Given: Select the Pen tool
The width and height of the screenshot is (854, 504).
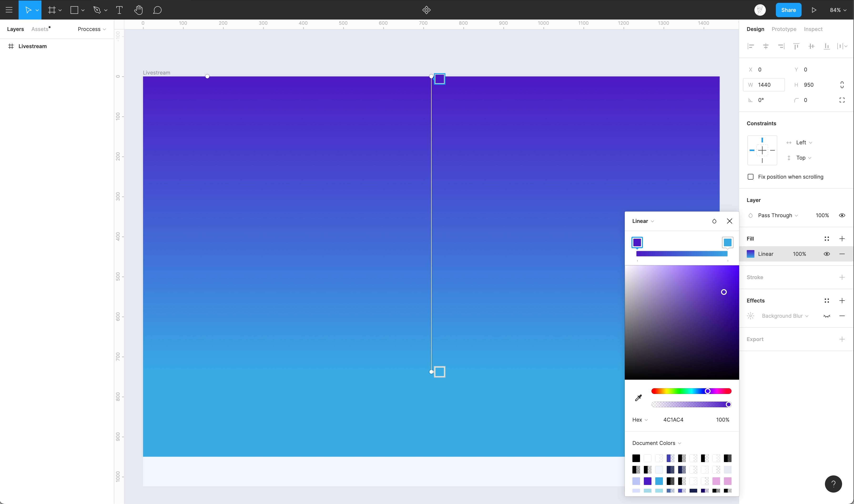Looking at the screenshot, I should 97,10.
